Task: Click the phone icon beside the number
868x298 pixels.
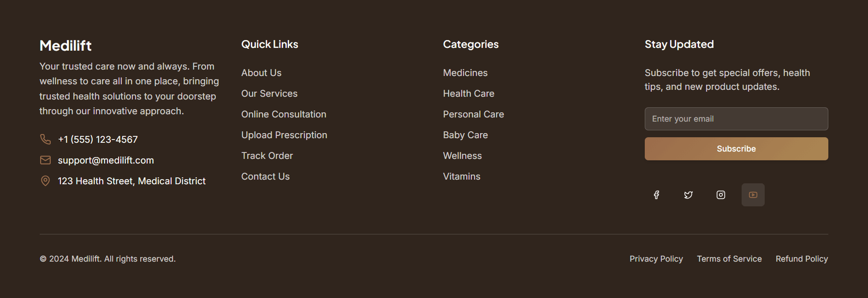Action: (45, 139)
